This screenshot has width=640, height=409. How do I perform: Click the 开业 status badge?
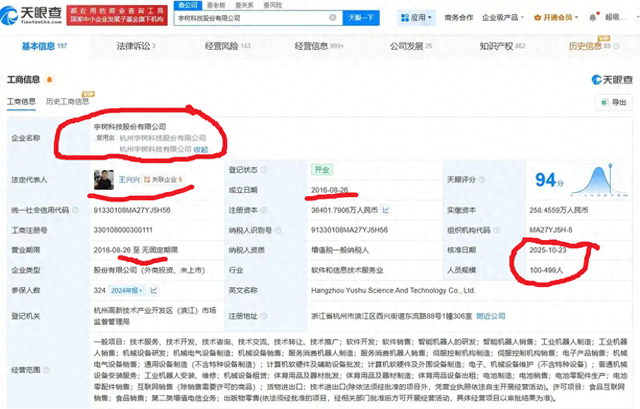[322, 169]
